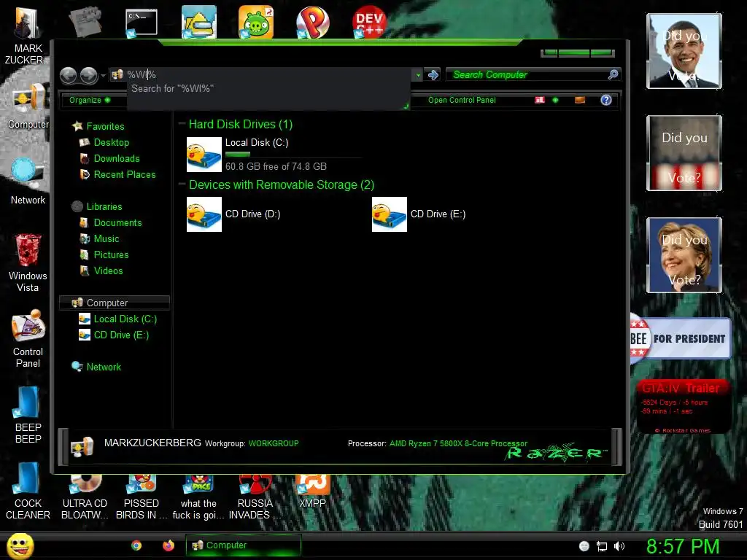Open Recent Places under Favorites
This screenshot has height=560, width=747.
click(124, 175)
